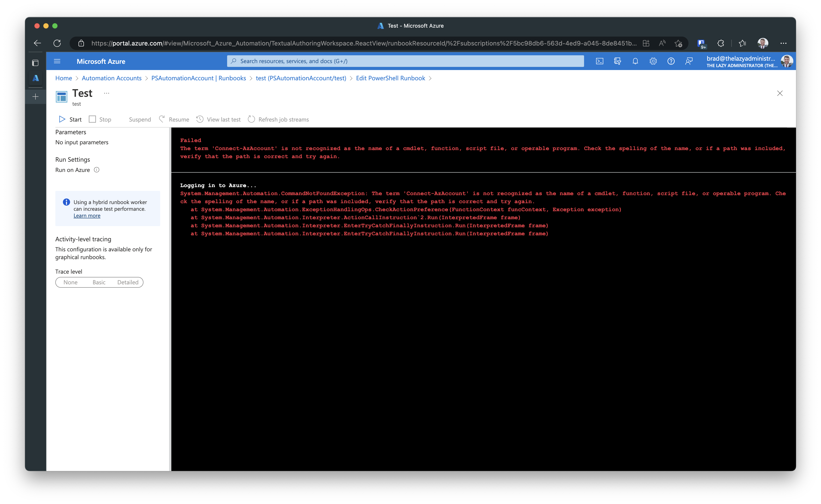This screenshot has height=504, width=821.
Task: Open portal settings gear icon
Action: click(x=653, y=61)
